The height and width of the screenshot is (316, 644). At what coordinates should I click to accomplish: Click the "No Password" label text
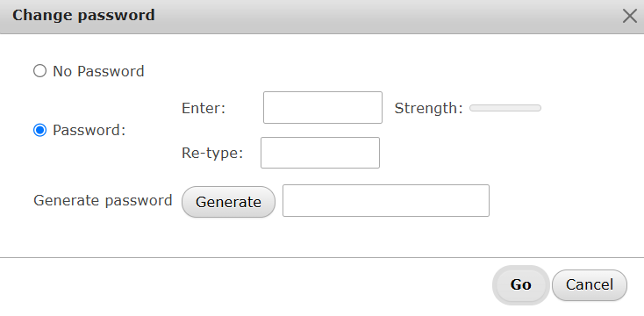(x=98, y=71)
